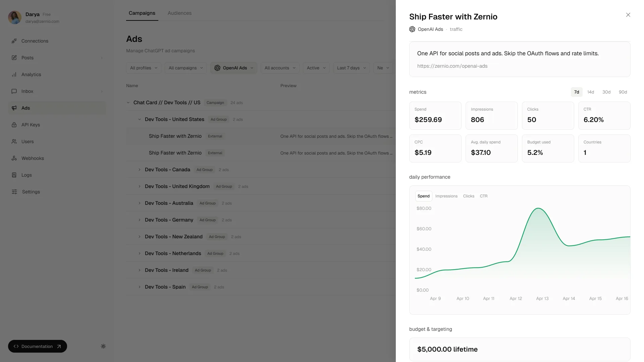Show Clicks in daily performance chart
The width and height of the screenshot is (644, 362).
coord(469,196)
